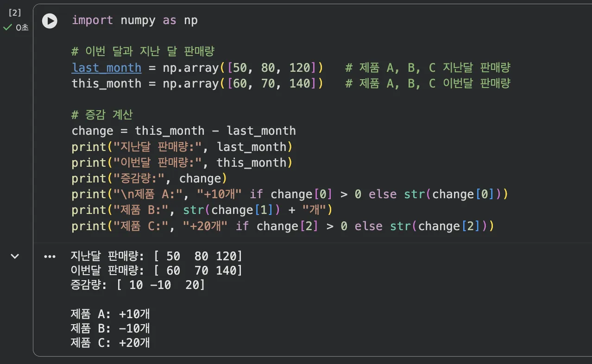Click the change = this_month - last_month line
Viewport: 592px width, 364px height.
(x=183, y=131)
